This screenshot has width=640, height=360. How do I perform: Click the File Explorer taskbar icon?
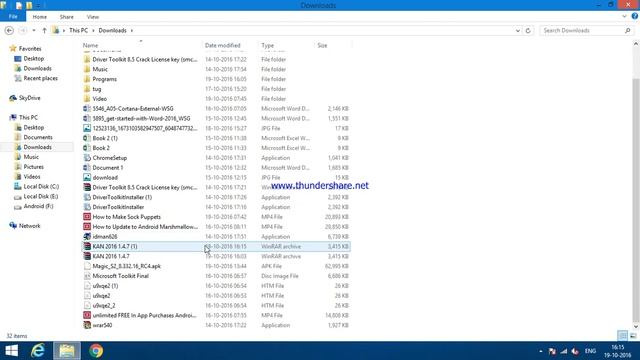[x=67, y=351]
